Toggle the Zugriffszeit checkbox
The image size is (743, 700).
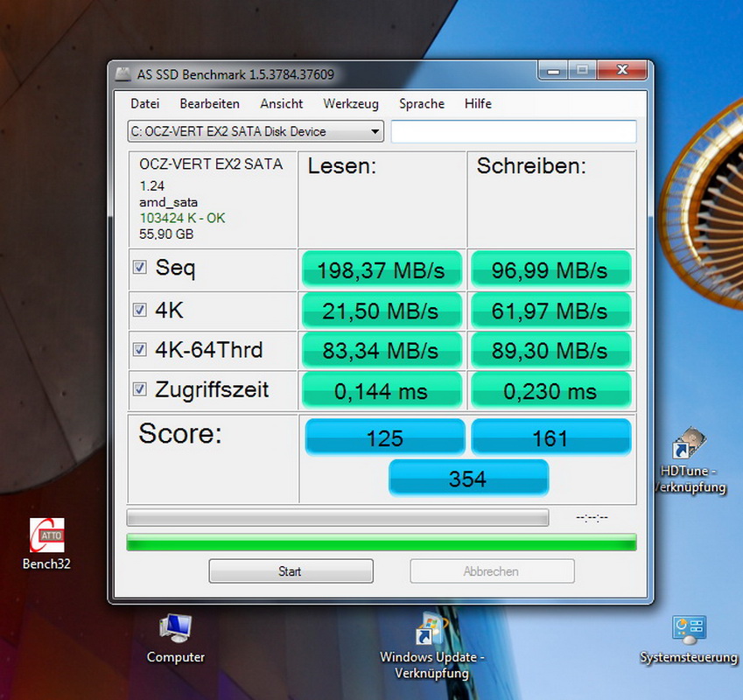pos(139,389)
